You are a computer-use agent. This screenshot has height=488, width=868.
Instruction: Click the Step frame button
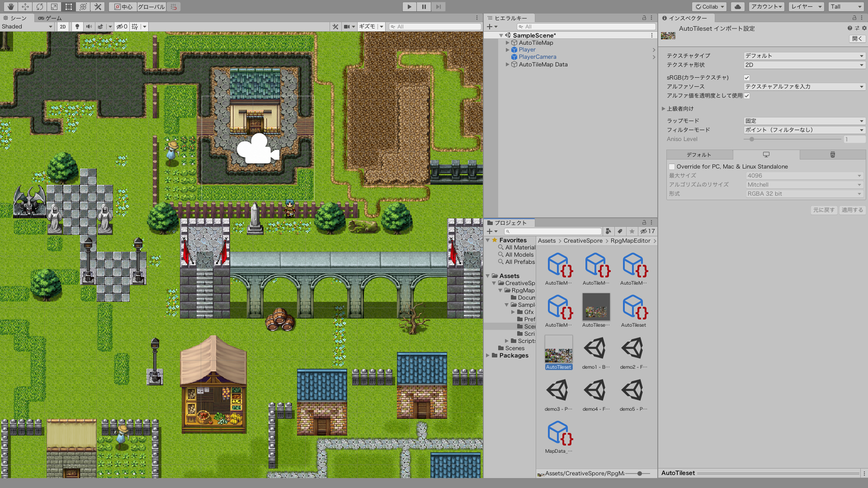point(438,7)
